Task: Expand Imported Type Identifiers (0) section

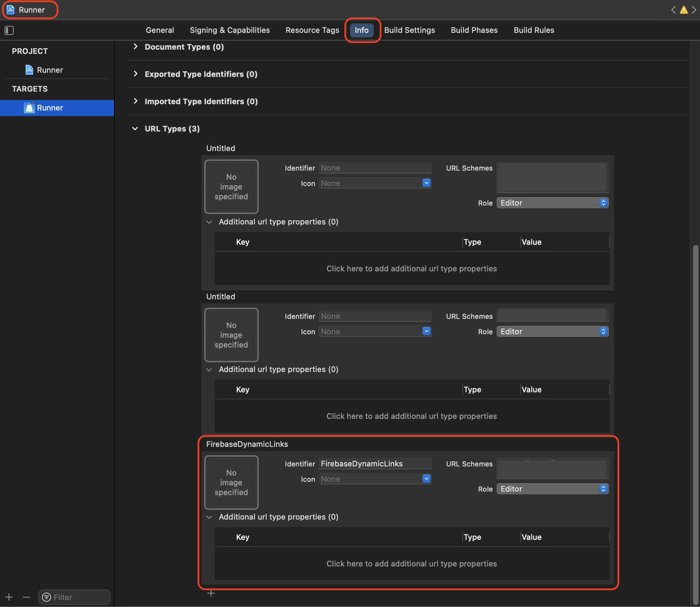Action: [136, 101]
